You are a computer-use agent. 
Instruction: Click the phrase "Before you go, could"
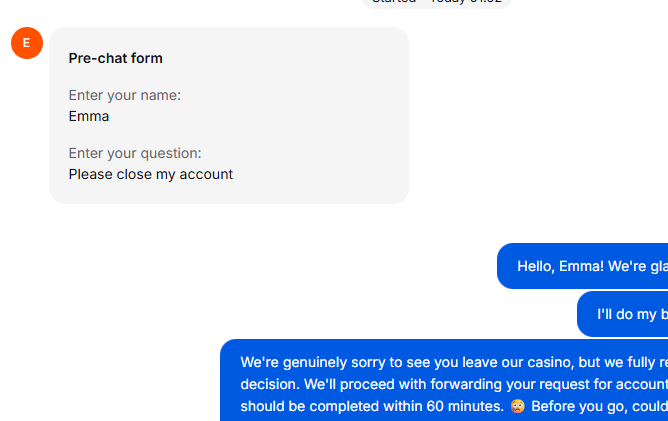(599, 406)
